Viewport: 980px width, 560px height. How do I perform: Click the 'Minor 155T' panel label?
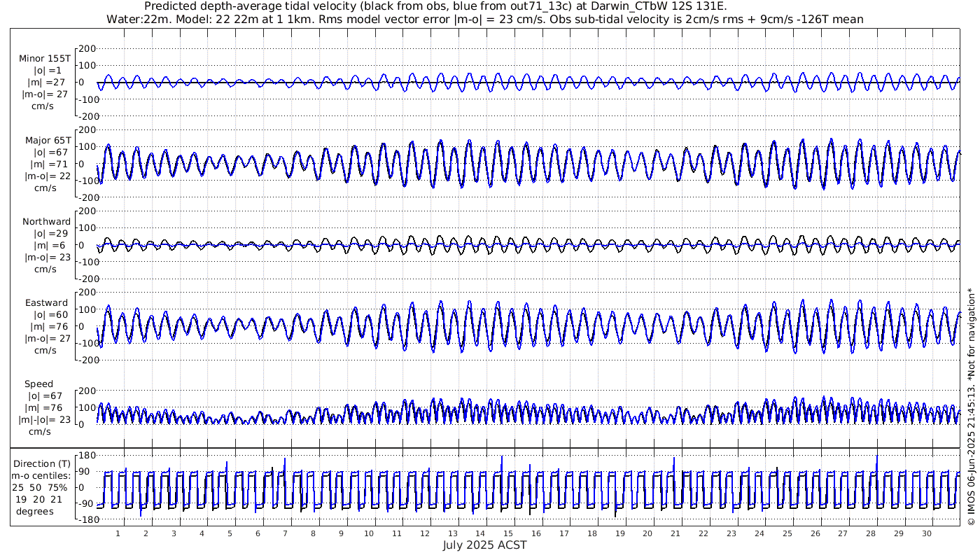click(x=45, y=58)
